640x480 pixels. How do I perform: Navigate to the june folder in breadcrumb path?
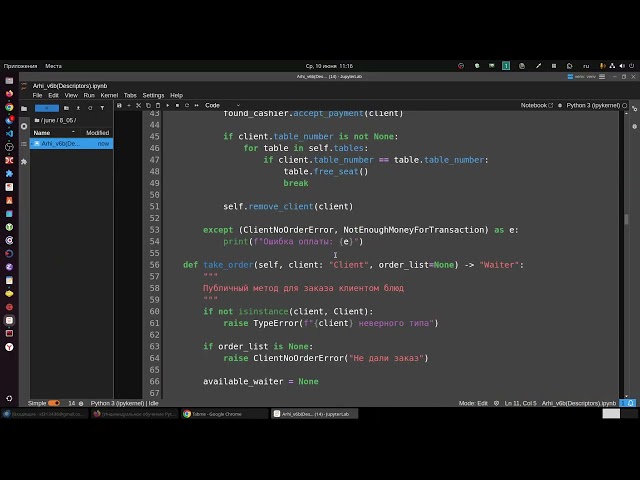click(x=49, y=120)
